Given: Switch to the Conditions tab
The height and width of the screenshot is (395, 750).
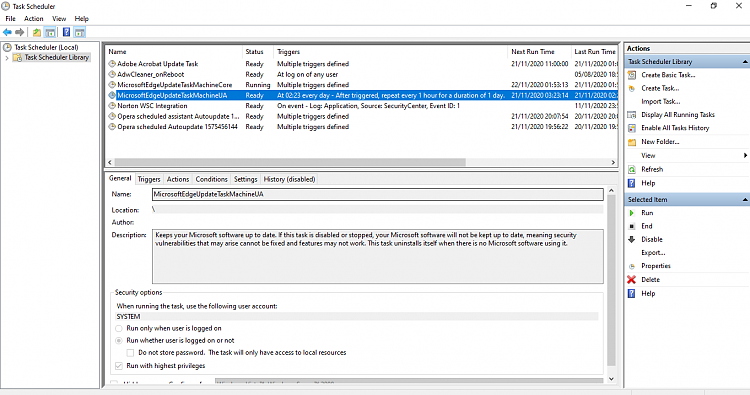Looking at the screenshot, I should click(211, 179).
